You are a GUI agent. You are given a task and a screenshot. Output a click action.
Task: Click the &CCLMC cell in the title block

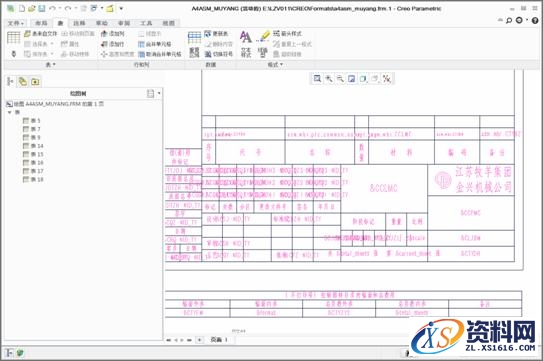point(384,188)
